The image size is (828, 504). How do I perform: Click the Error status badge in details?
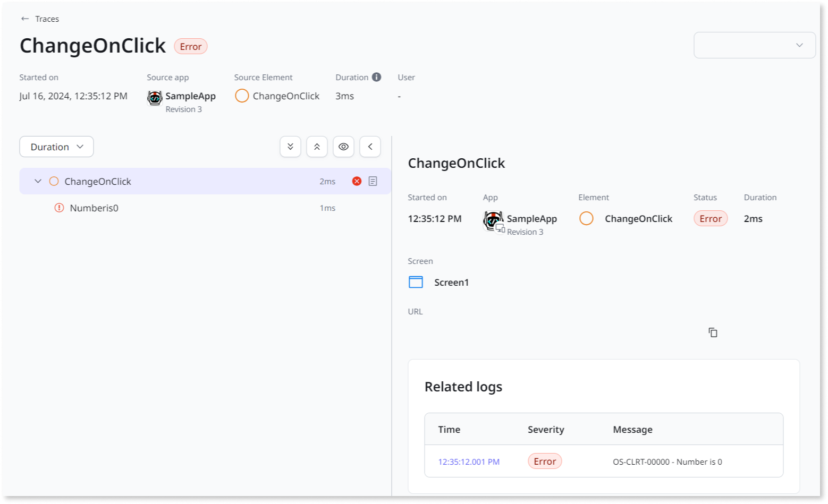click(711, 218)
